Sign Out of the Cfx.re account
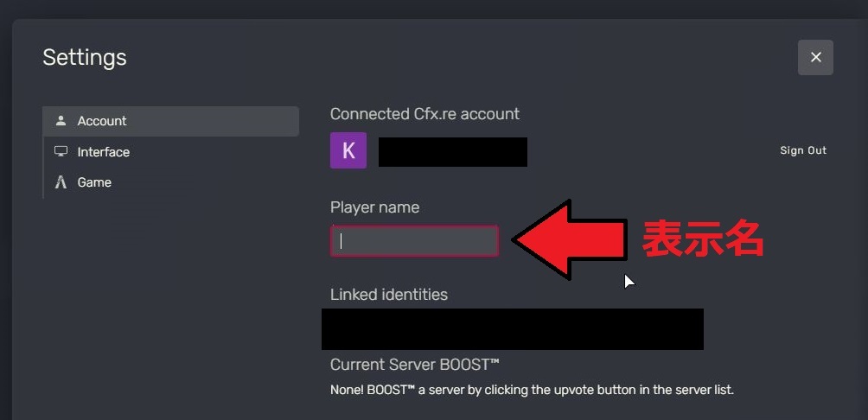This screenshot has width=868, height=420. pyautogui.click(x=802, y=150)
